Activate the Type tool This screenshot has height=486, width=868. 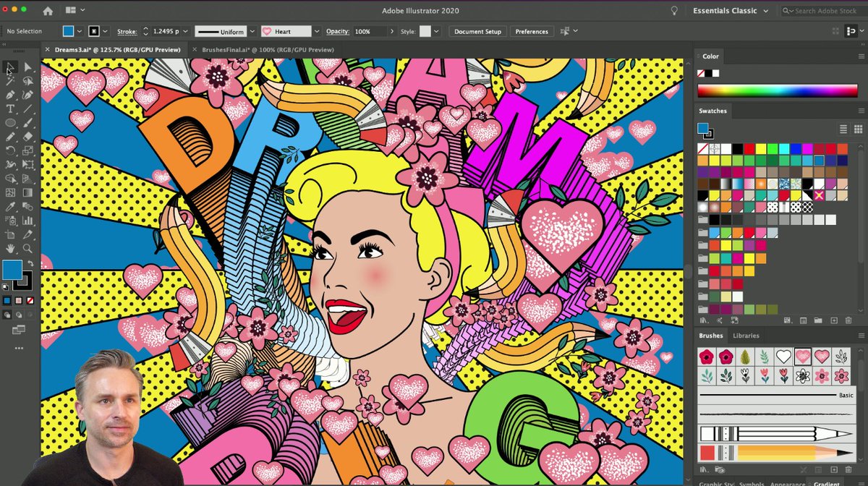click(10, 108)
